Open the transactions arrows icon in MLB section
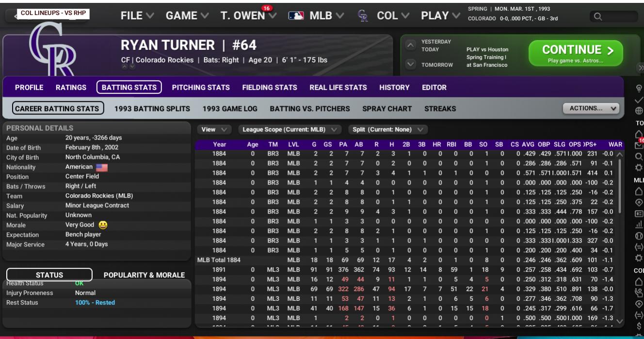This screenshot has width=644, height=339. (639, 247)
